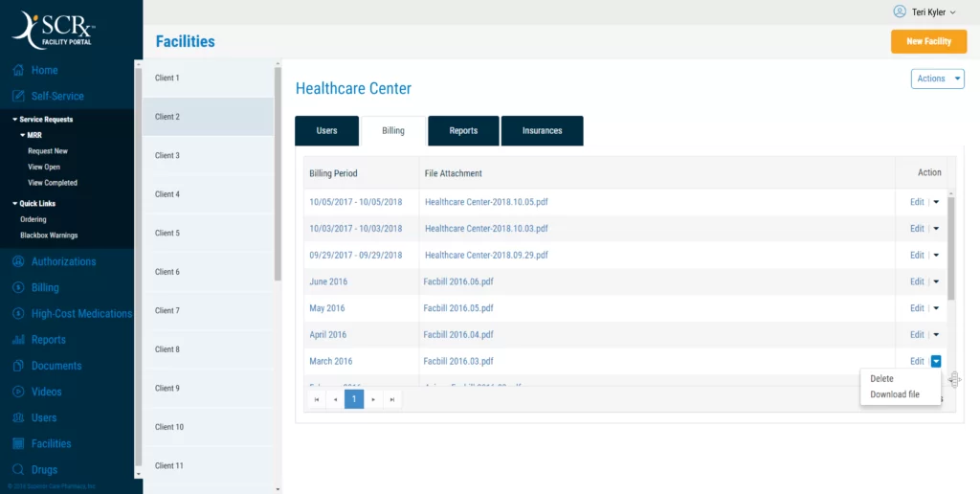This screenshot has height=494, width=980.
Task: Click the user avatar icon beside Teri Kyler
Action: click(900, 11)
